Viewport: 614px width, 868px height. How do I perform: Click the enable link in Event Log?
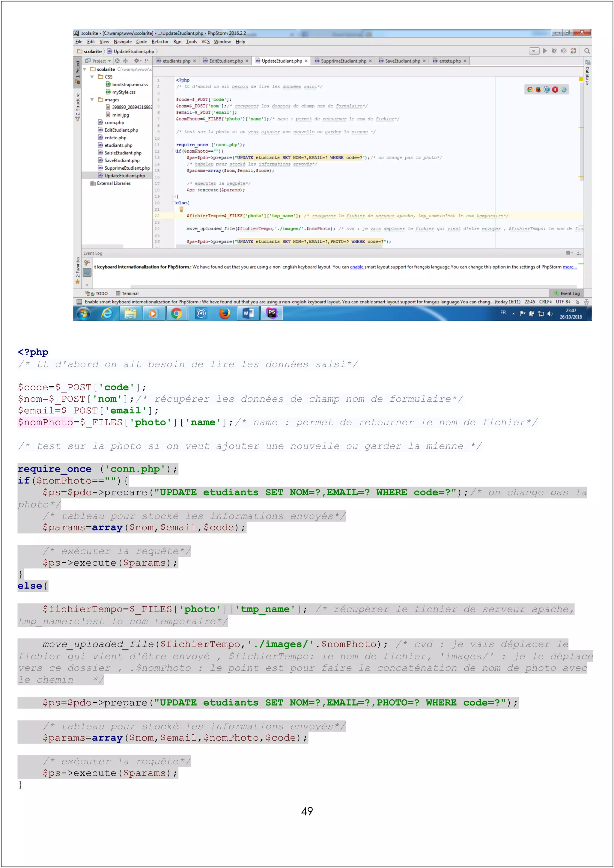click(356, 267)
